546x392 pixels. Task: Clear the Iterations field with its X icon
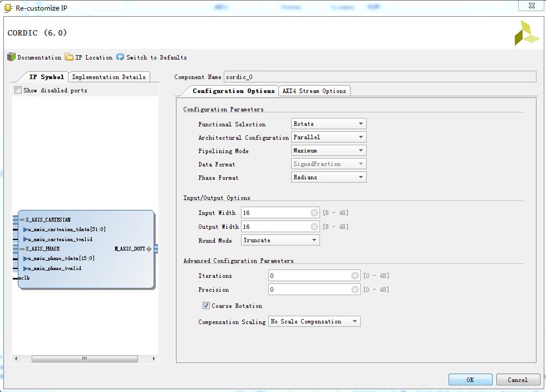click(x=355, y=276)
